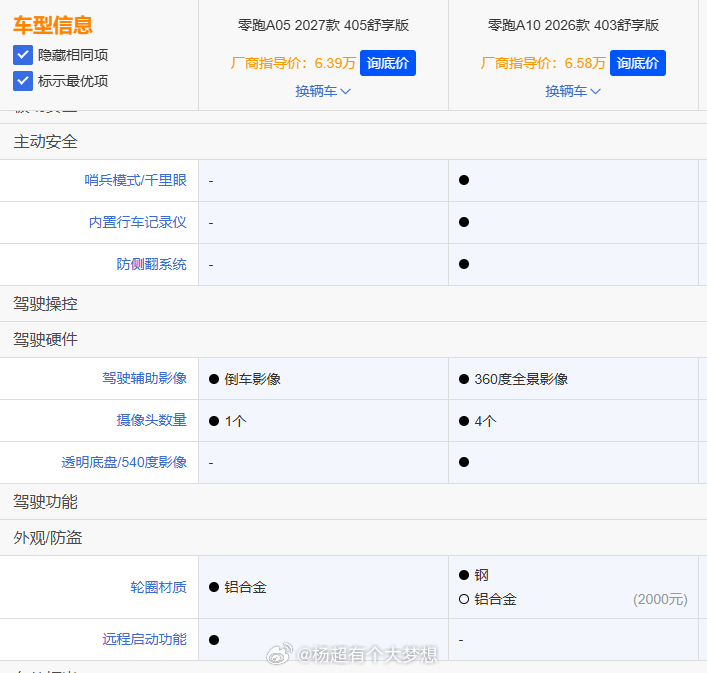Open the 哨兵模式/千里眼 parameter link
Image resolution: width=707 pixels, height=673 pixels.
click(x=136, y=180)
